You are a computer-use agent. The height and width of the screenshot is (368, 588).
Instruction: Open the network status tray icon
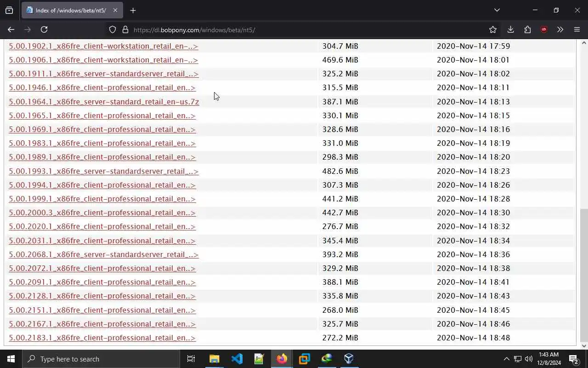pyautogui.click(x=518, y=359)
